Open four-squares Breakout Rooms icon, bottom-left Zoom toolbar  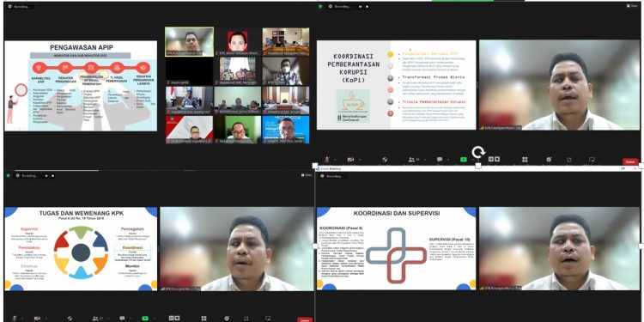pos(204,319)
